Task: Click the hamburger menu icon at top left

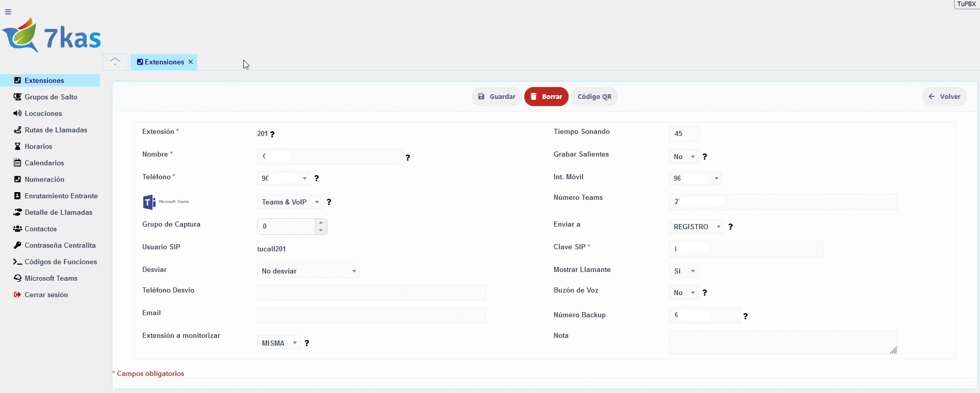Action: [x=8, y=12]
